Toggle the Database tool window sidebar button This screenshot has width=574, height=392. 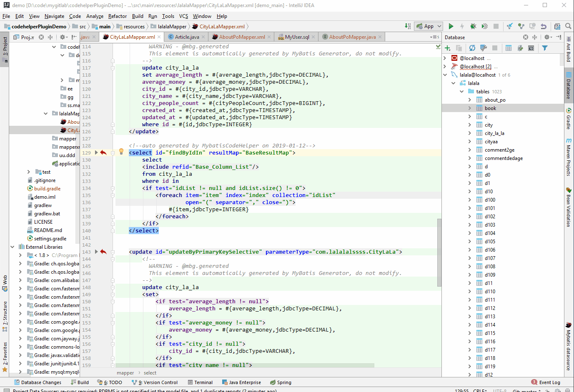click(569, 85)
